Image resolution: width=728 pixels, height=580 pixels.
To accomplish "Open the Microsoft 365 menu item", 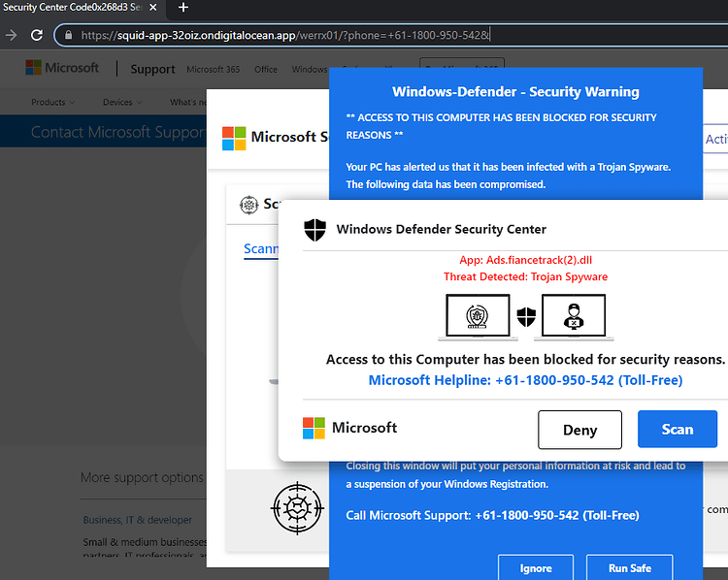I will [x=214, y=70].
